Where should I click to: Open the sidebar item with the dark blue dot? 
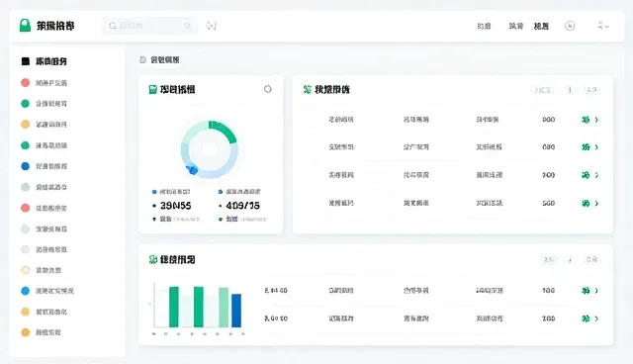coord(45,166)
